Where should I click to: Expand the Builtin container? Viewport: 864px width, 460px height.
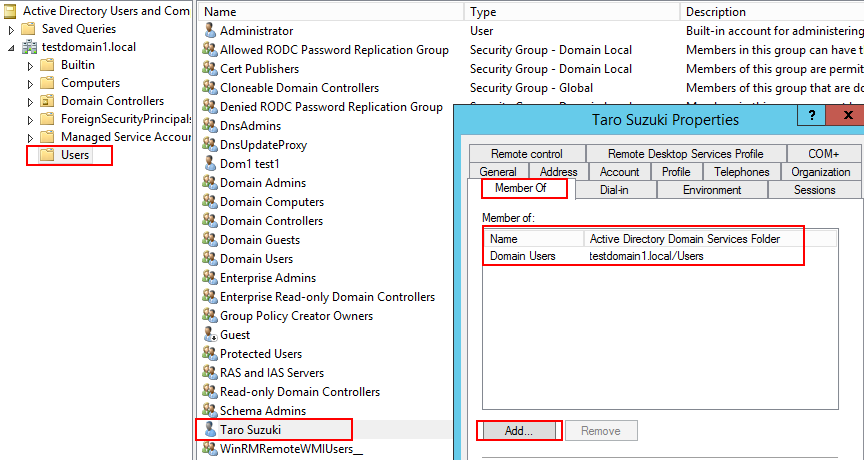(31, 66)
